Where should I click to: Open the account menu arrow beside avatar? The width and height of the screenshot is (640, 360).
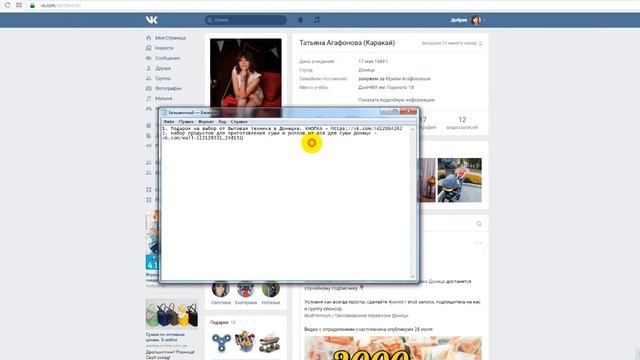click(x=484, y=20)
